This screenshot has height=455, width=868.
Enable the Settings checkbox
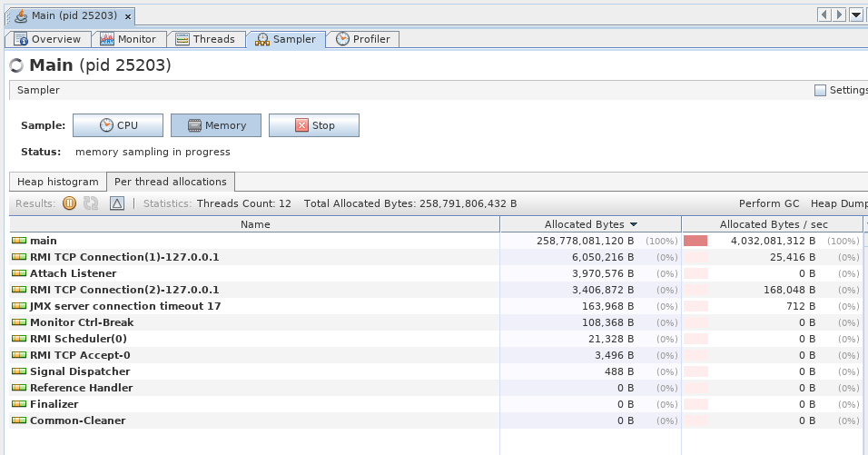[x=821, y=90]
